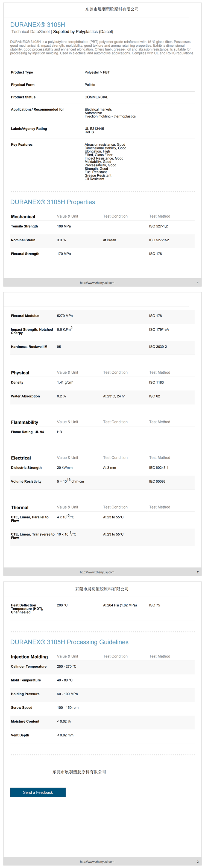This screenshot has height=868, width=205.
Task: Select the Thermal section header
Action: click(x=20, y=507)
